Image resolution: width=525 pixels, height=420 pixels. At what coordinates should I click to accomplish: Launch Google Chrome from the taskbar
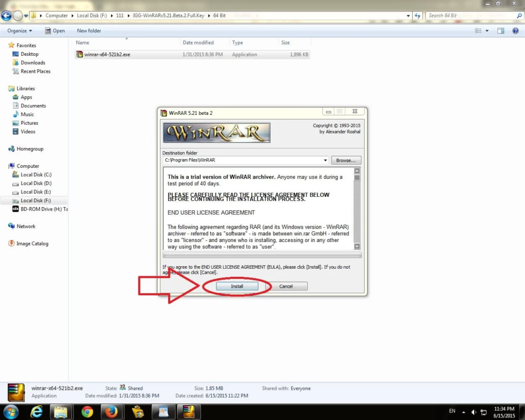pyautogui.click(x=87, y=411)
